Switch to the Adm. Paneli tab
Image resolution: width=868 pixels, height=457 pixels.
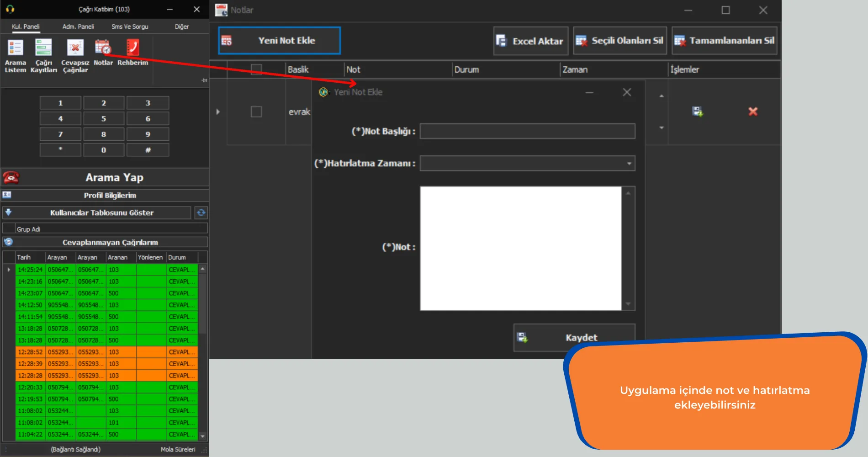click(x=78, y=27)
